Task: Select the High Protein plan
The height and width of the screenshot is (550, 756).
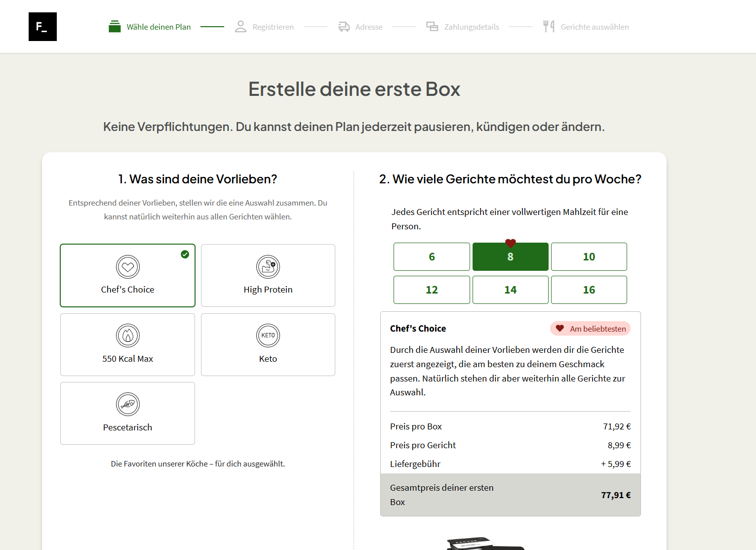Action: 268,275
